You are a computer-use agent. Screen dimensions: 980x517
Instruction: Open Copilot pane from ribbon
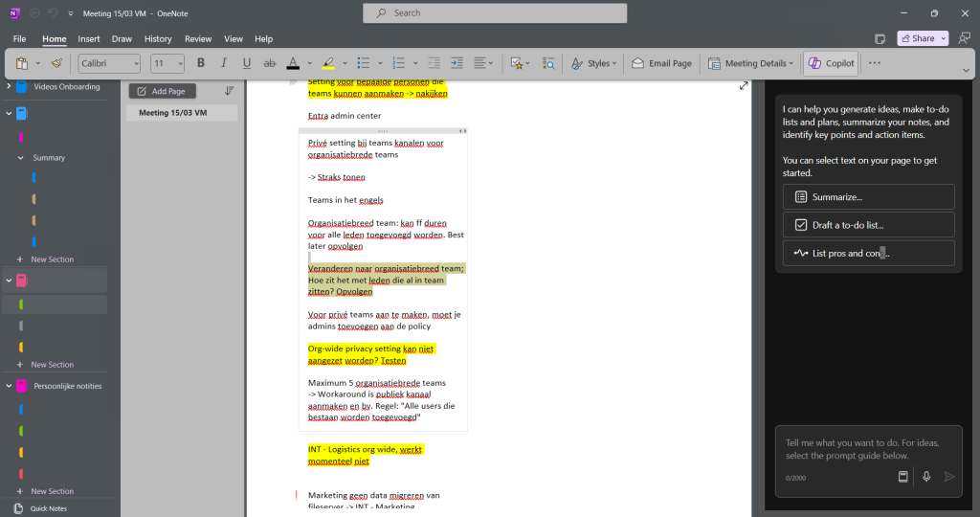click(x=831, y=63)
